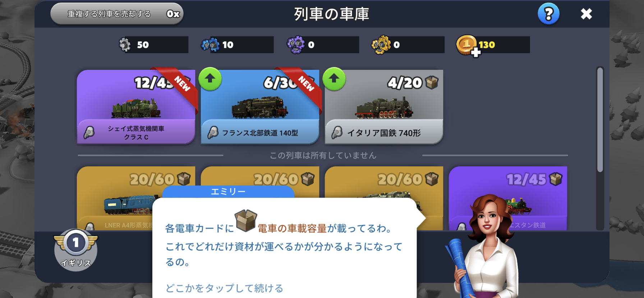Screen dimensions: 644x298
Task: Click green upgrade arrow on Italy 740 card
Action: pos(334,79)
